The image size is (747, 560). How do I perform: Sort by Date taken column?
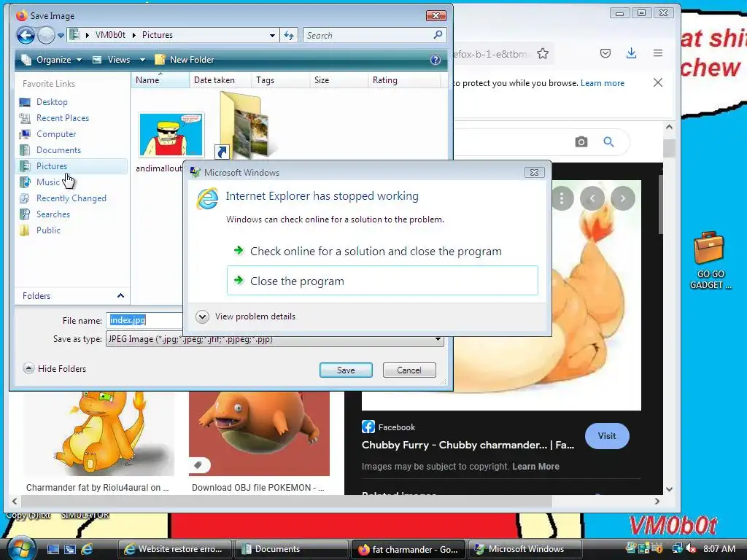point(220,80)
